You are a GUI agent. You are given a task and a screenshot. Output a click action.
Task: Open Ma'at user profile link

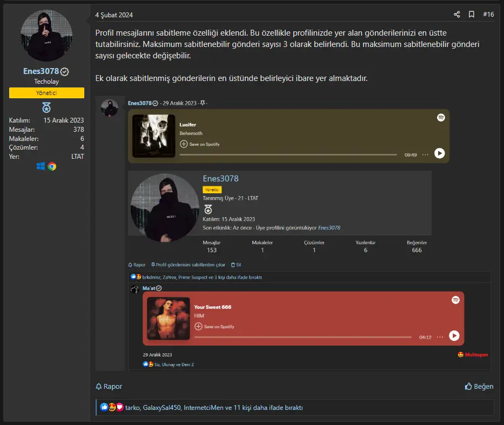(x=149, y=288)
